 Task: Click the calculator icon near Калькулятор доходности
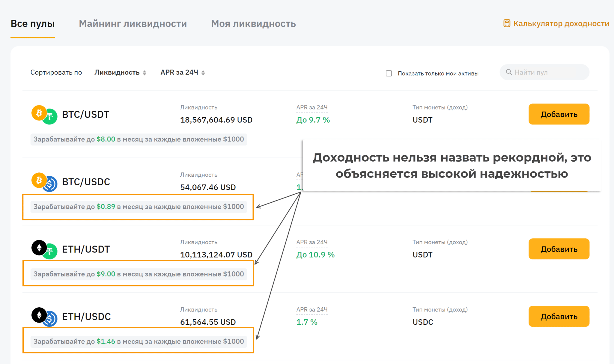click(507, 23)
